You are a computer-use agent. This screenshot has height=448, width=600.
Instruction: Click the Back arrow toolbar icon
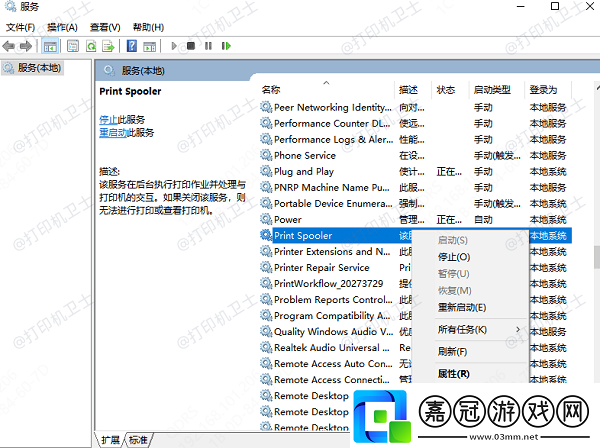tap(8, 46)
